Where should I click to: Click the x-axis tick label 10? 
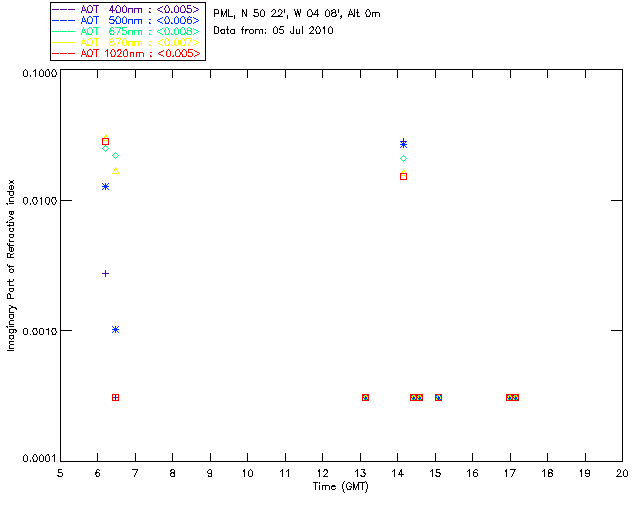click(247, 473)
